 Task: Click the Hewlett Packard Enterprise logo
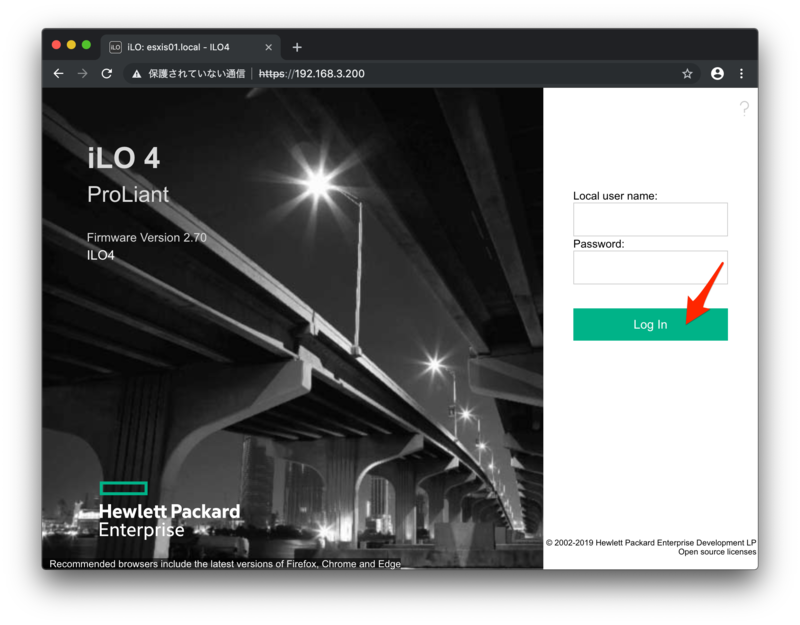pyautogui.click(x=169, y=510)
